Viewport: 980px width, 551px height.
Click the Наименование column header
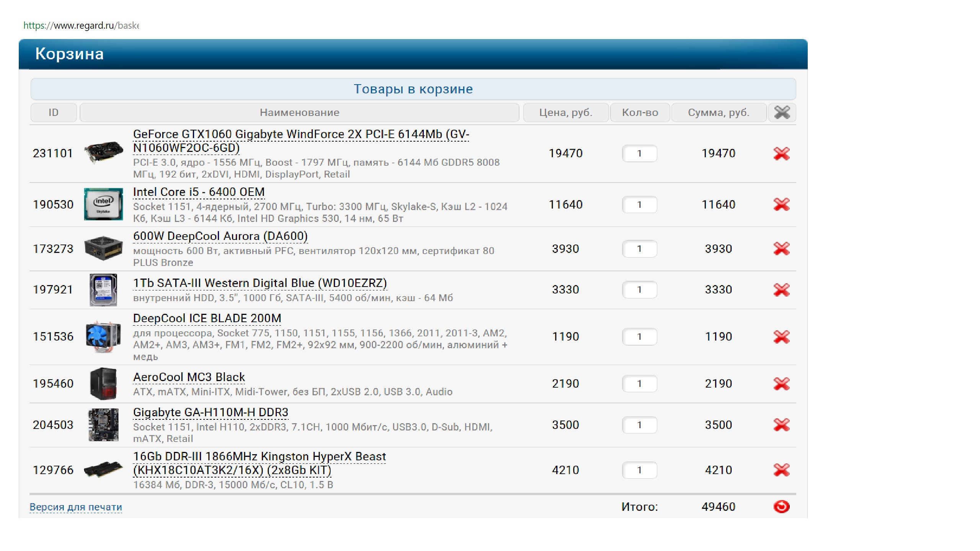pyautogui.click(x=299, y=112)
